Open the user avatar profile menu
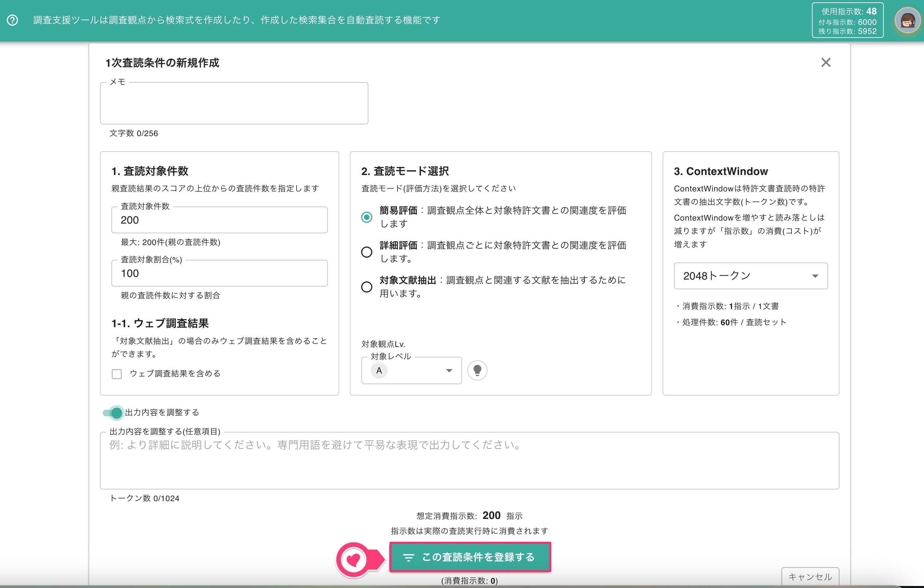Viewport: 924px width, 588px height. click(x=907, y=20)
